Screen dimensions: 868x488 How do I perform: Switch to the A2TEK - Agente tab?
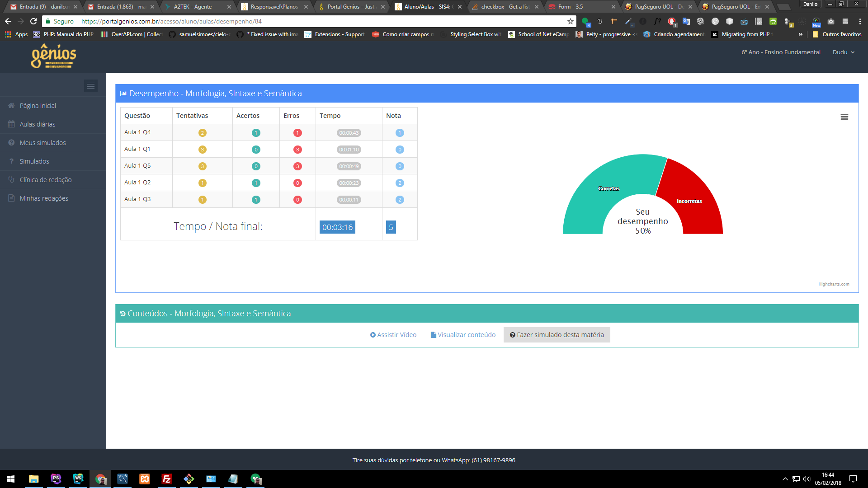point(193,7)
